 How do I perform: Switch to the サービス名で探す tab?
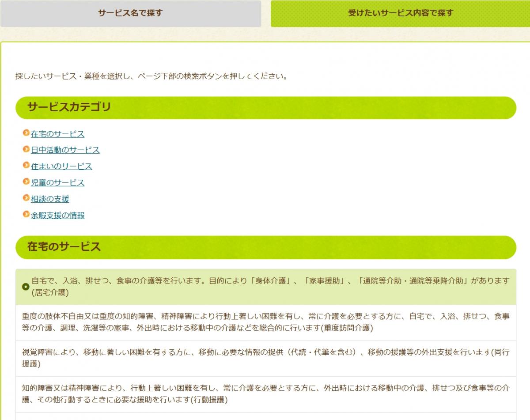tap(132, 13)
